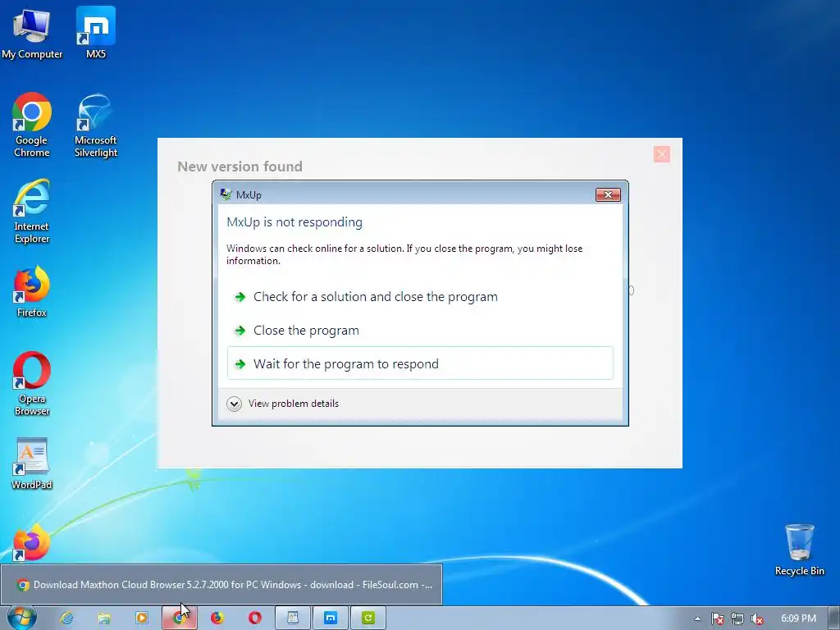
Task: Open the Chrome thumbnail preview for FileSoul download
Action: [x=221, y=584]
